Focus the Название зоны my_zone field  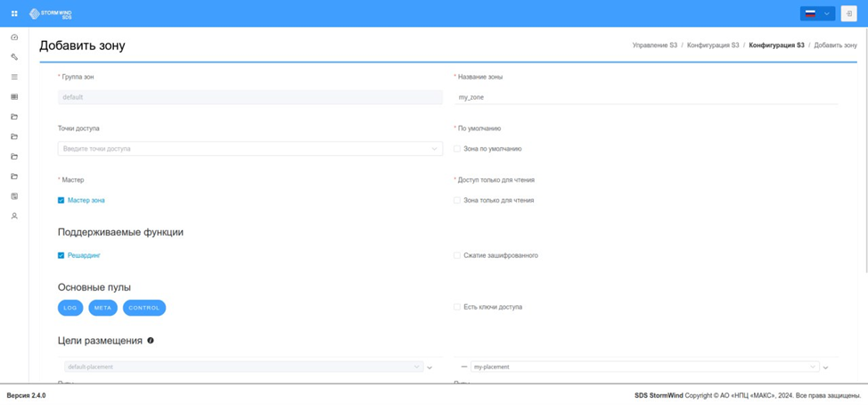(x=645, y=97)
